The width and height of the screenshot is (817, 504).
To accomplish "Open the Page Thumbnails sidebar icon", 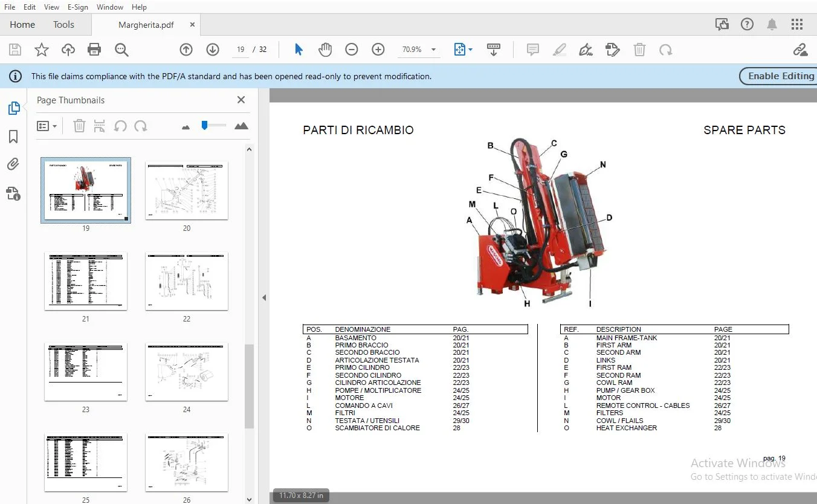I will click(13, 108).
